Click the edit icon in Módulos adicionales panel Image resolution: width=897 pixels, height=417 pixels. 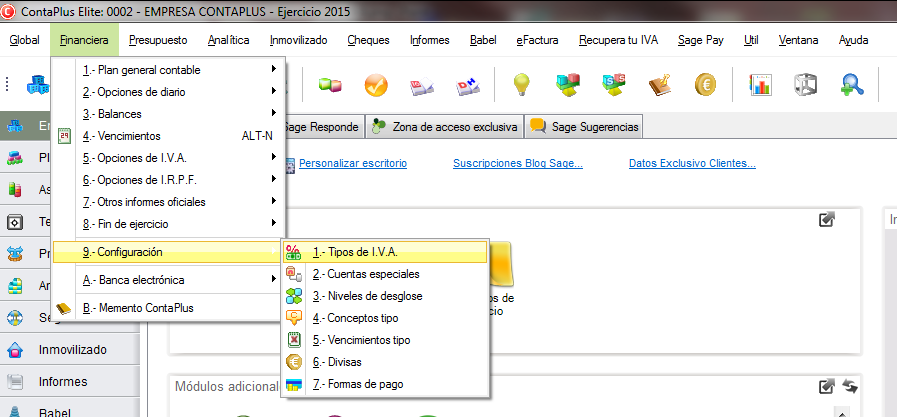tap(826, 387)
